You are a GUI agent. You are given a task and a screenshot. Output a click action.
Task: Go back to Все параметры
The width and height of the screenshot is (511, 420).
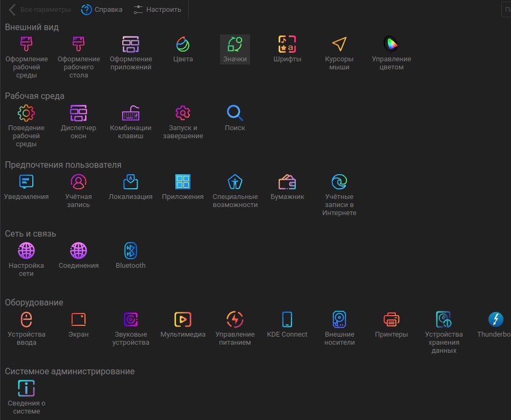click(x=40, y=10)
